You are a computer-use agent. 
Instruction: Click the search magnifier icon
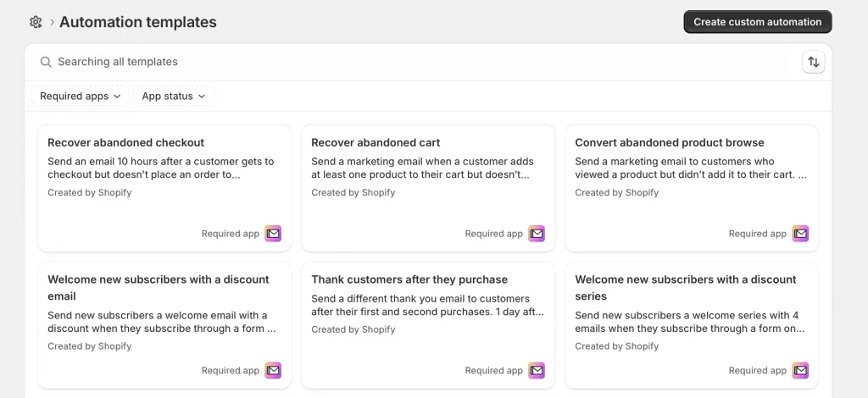[x=46, y=62]
